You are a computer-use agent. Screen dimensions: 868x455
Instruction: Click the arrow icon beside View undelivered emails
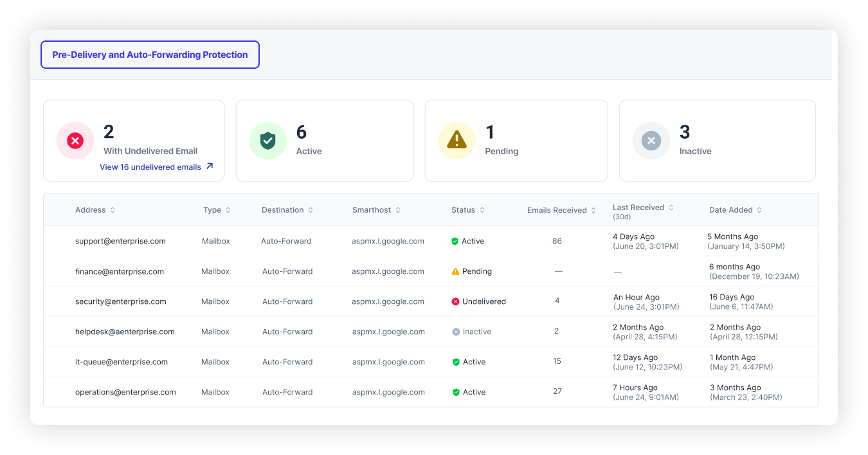[209, 166]
